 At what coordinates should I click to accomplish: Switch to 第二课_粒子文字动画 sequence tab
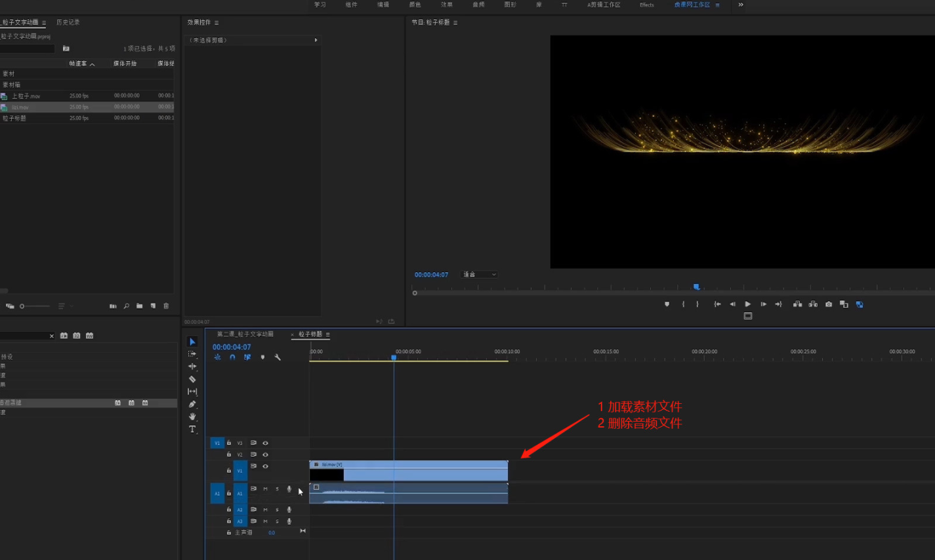245,334
